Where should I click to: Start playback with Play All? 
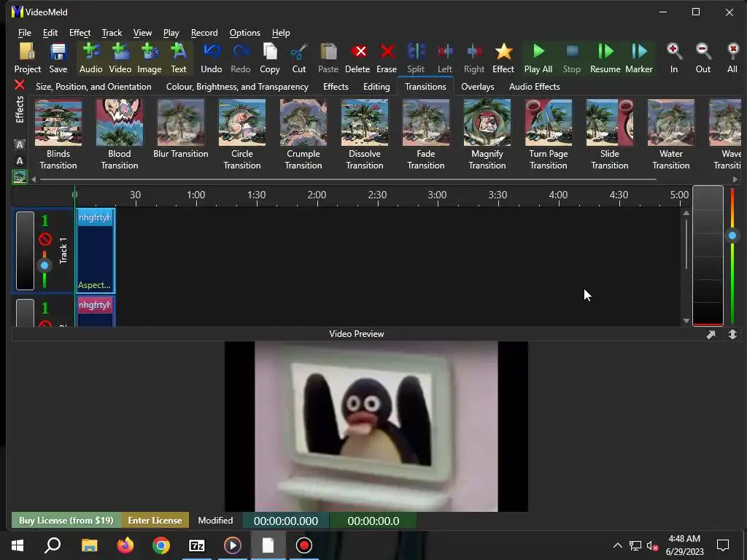(538, 58)
